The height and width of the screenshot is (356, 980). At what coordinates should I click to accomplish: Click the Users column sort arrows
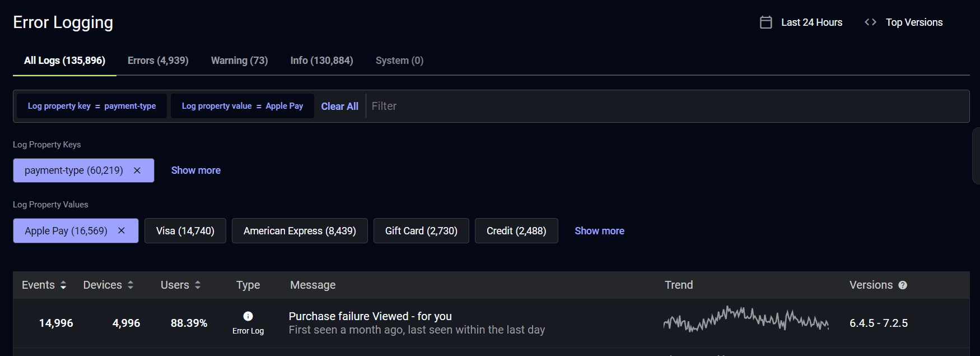click(198, 285)
